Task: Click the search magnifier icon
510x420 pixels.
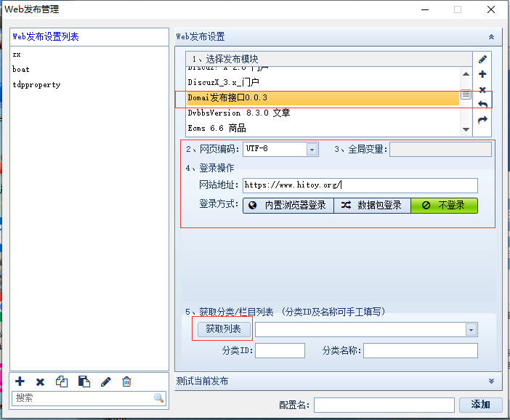Action: (x=158, y=398)
